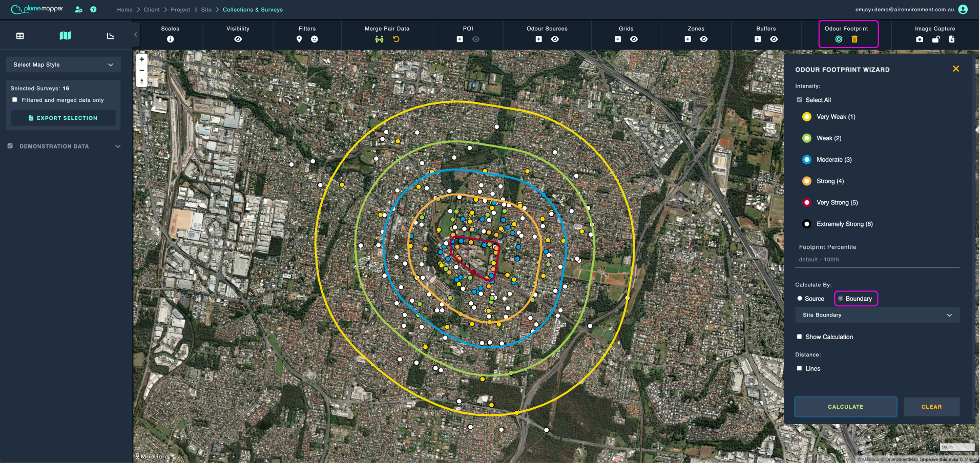Switch to the table grid view icon
This screenshot has width=980, height=463.
(x=20, y=36)
